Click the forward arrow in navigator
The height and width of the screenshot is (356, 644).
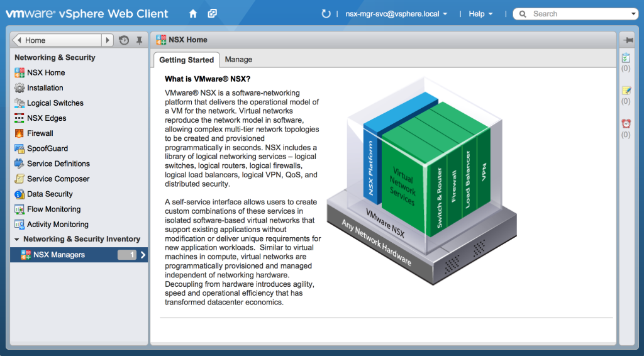point(108,40)
